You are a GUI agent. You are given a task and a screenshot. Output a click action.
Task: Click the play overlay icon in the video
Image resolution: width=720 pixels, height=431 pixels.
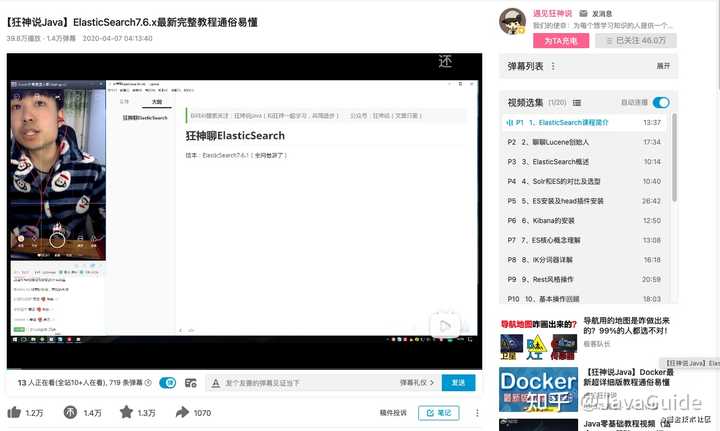point(444,325)
